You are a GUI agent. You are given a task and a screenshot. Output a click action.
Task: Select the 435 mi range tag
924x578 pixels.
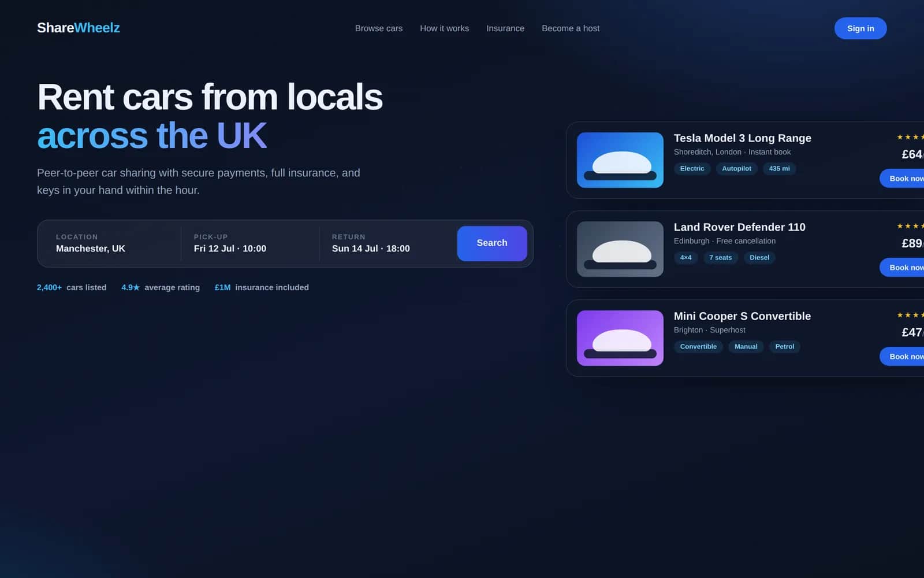[x=780, y=169]
